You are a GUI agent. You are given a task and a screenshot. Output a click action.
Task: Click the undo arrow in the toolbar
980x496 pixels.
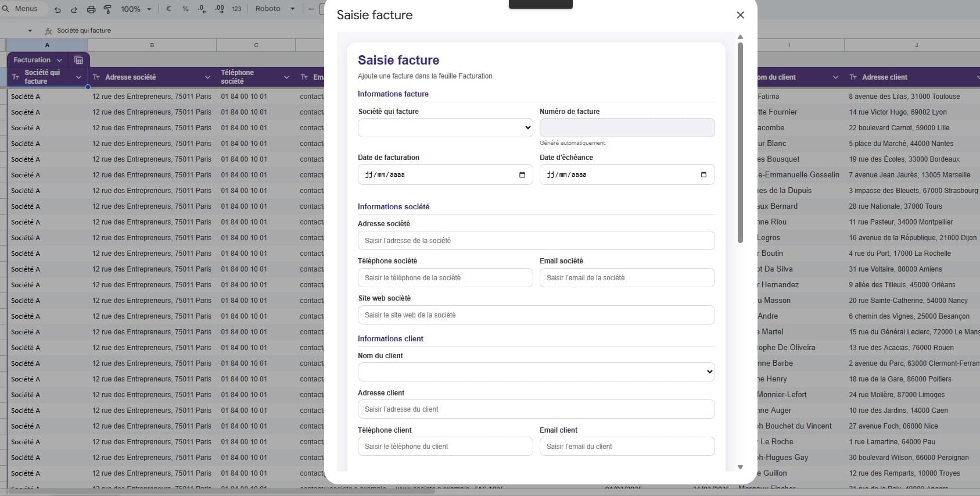pyautogui.click(x=58, y=9)
